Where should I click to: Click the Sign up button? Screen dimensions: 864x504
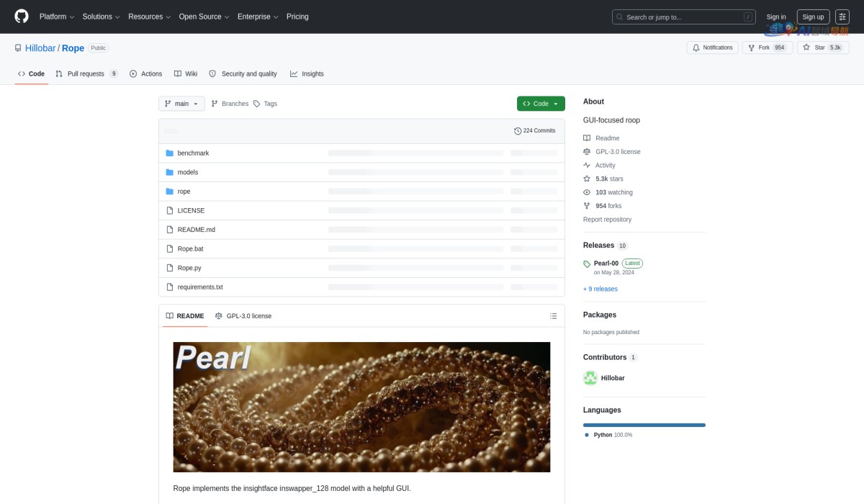(813, 17)
